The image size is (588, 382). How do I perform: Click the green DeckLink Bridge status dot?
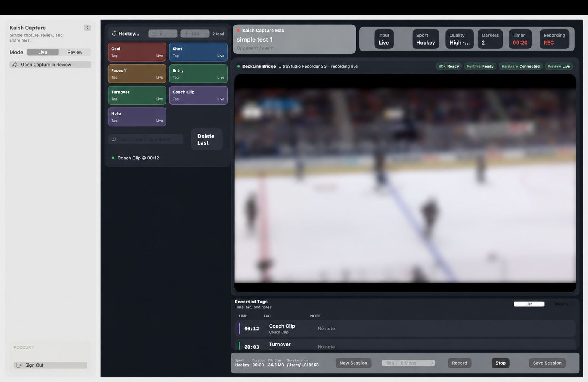coord(239,66)
